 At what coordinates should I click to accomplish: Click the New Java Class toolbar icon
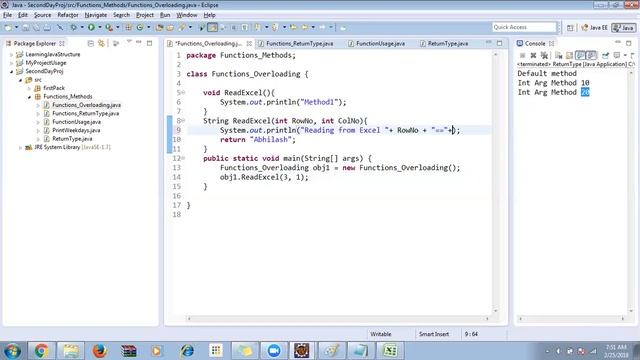[140, 27]
